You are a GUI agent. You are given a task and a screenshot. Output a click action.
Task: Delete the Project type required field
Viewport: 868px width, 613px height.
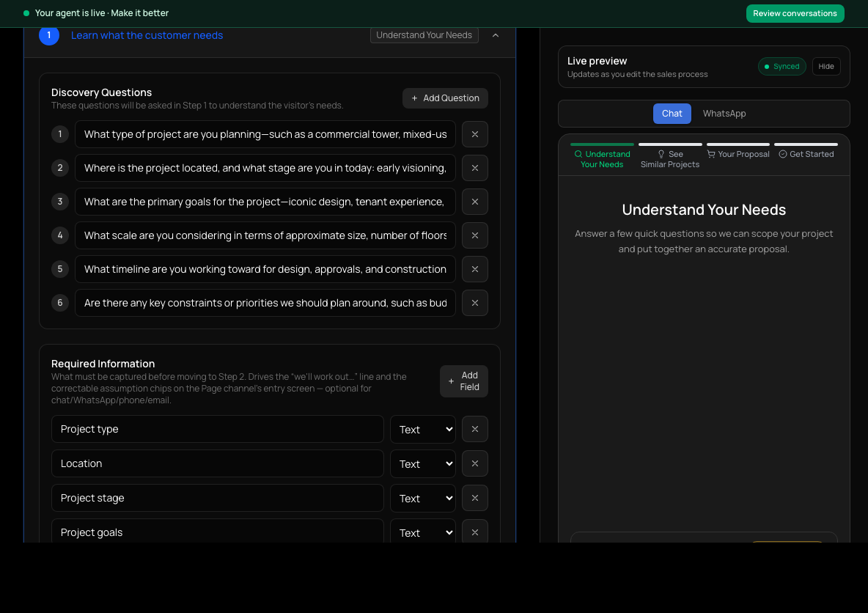[474, 429]
